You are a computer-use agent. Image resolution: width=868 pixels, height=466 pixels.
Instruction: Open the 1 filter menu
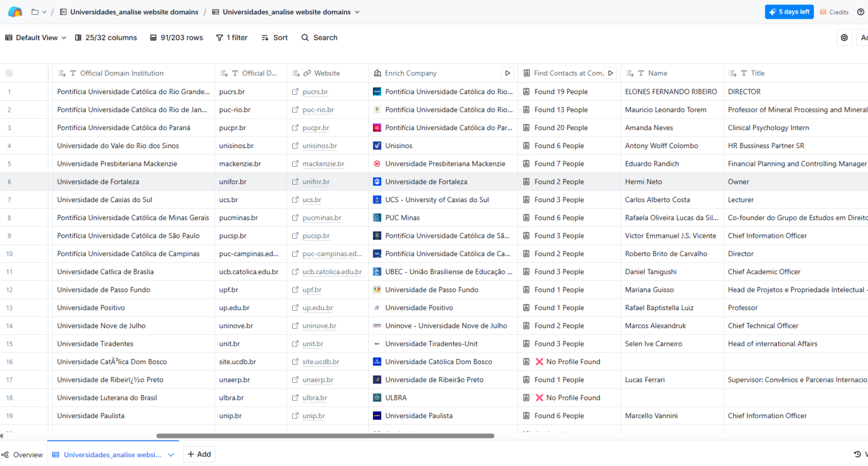point(232,38)
